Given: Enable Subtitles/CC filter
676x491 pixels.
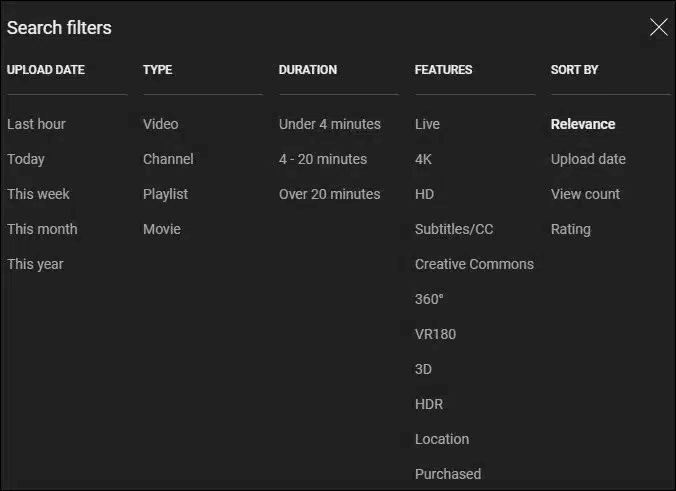Looking at the screenshot, I should point(454,229).
